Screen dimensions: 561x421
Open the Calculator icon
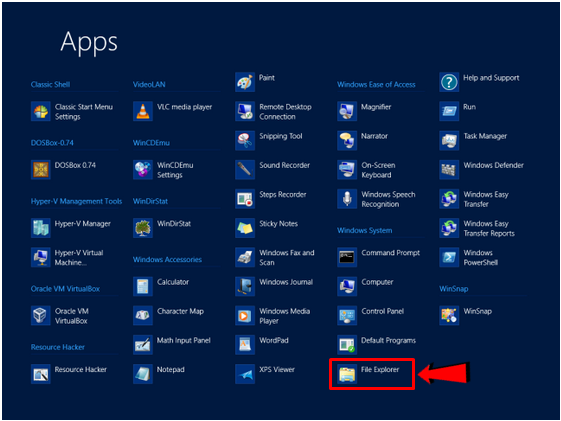pyautogui.click(x=143, y=286)
